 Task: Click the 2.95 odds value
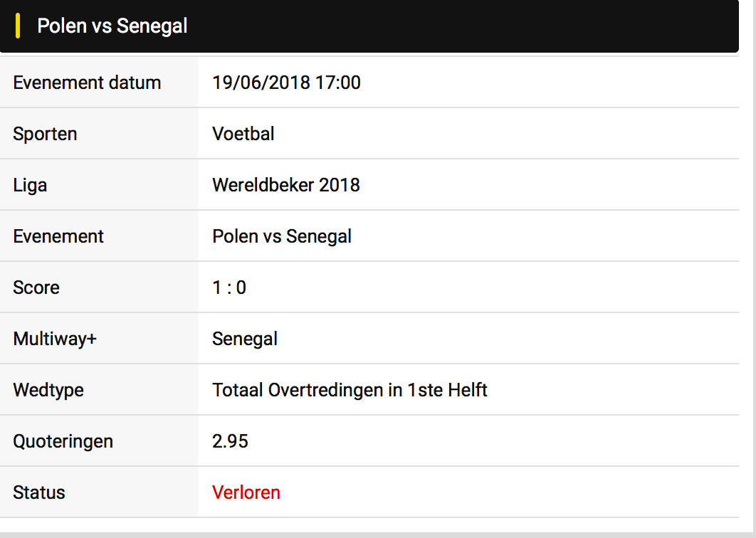(x=230, y=441)
